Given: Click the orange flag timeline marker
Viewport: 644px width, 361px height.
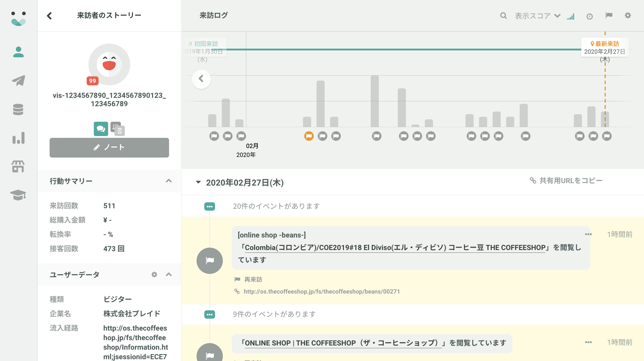Looking at the screenshot, I should [x=309, y=136].
